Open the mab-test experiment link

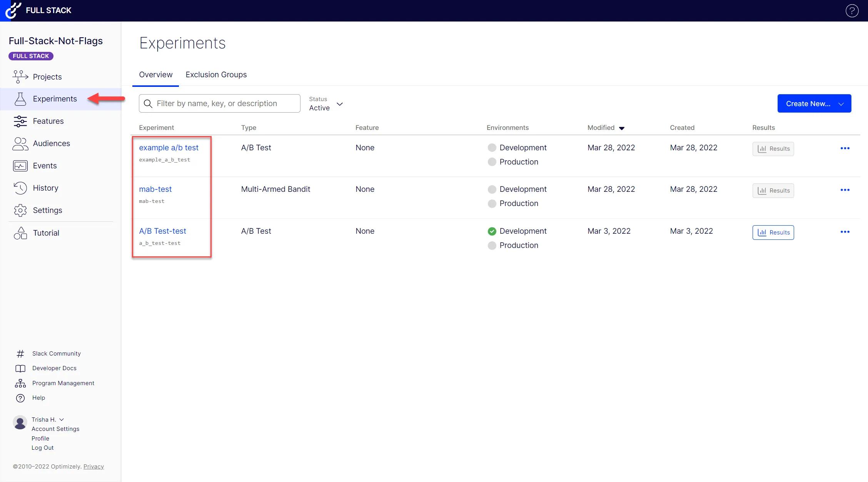[155, 189]
